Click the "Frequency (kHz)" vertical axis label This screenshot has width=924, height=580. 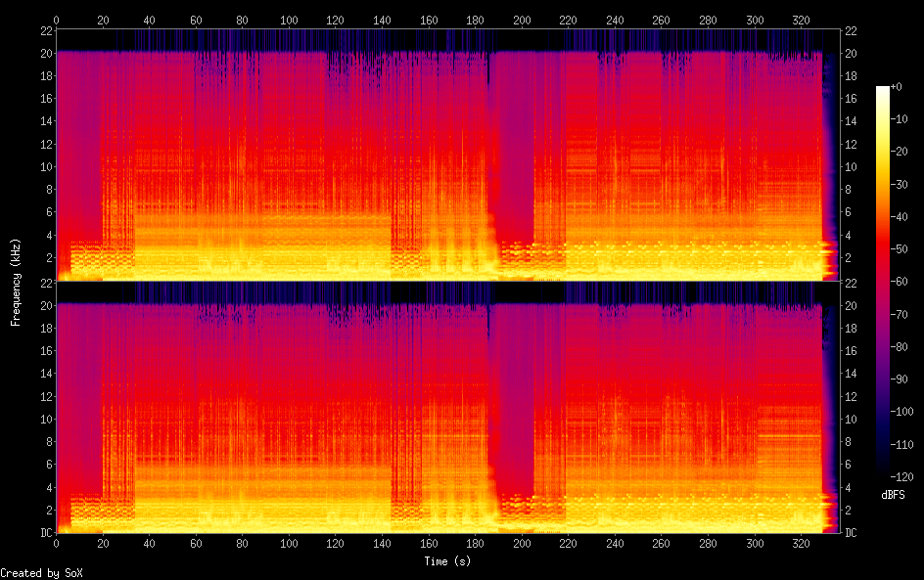coord(16,281)
